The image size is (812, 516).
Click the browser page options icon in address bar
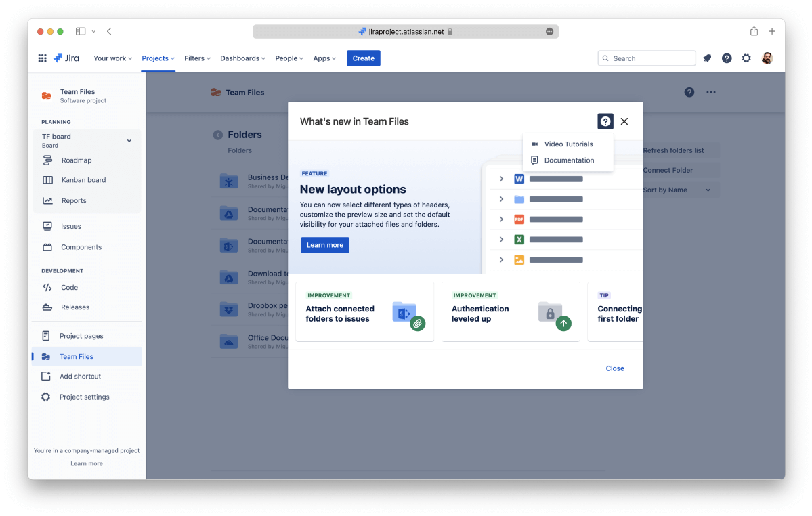[x=549, y=32]
